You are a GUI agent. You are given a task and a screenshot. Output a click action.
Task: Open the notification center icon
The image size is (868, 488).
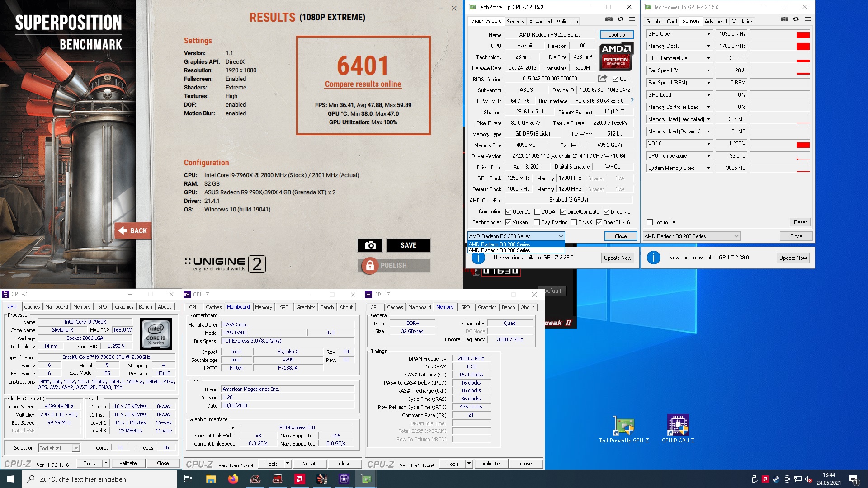pyautogui.click(x=854, y=479)
